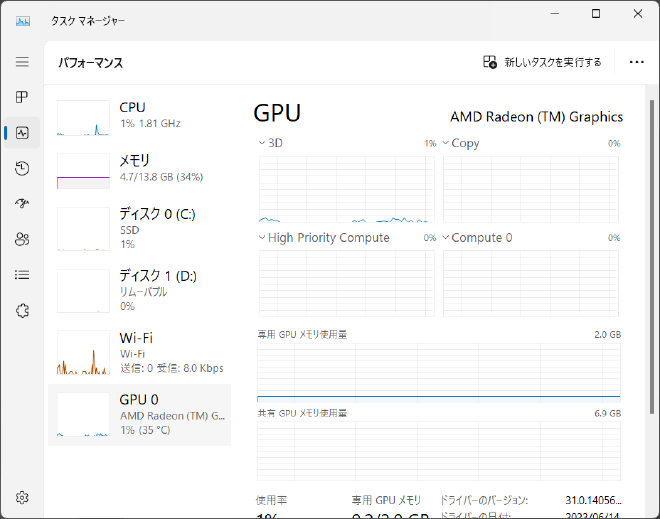Image resolution: width=660 pixels, height=519 pixels.
Task: Click the Wi-Fi send/receive 8.0 Kbps text
Action: 172,368
